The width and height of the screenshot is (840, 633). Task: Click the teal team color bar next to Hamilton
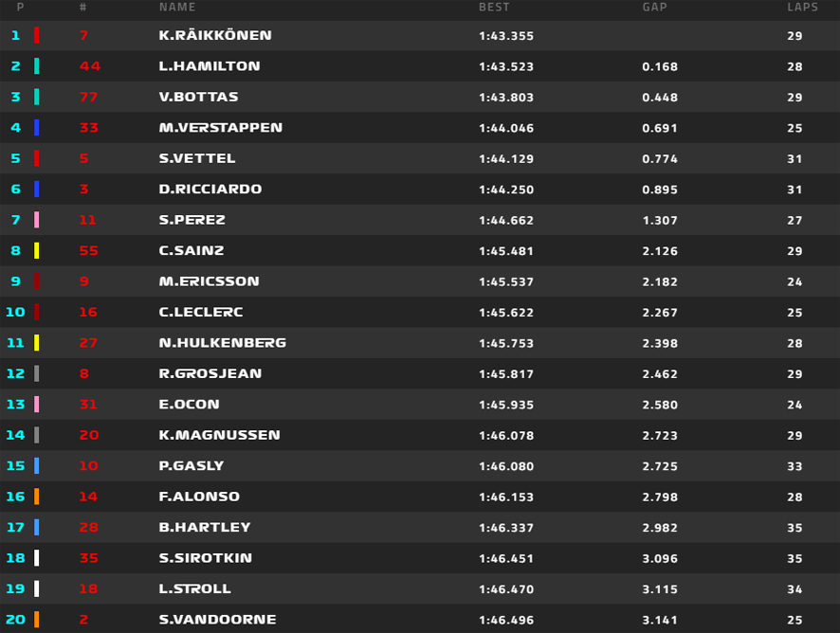[36, 66]
